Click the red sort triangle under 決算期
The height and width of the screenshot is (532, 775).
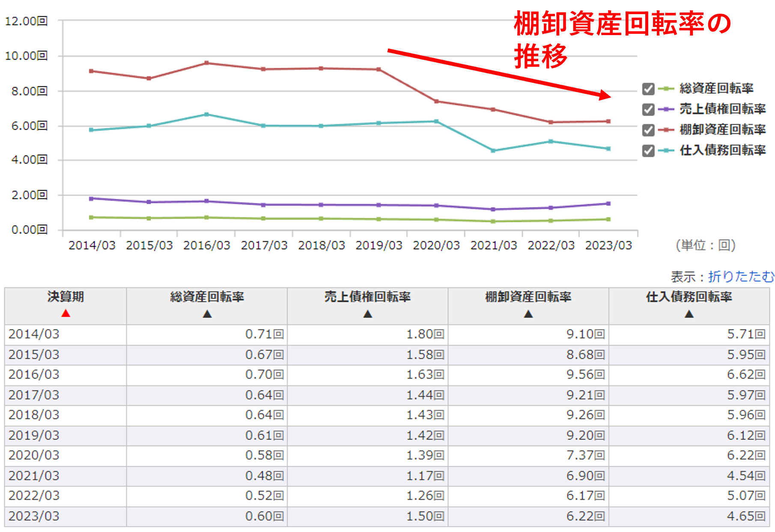66,313
